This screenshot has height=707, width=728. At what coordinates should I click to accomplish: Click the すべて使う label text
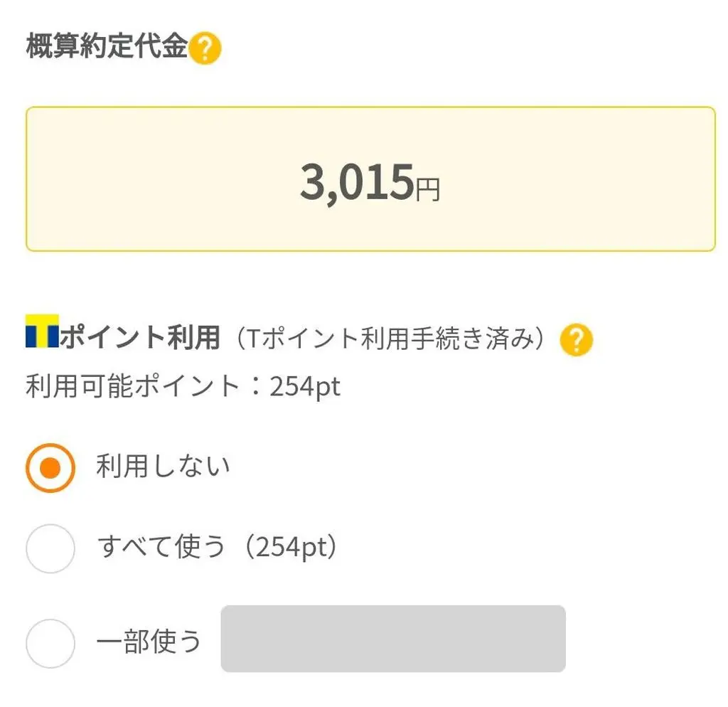click(x=161, y=546)
